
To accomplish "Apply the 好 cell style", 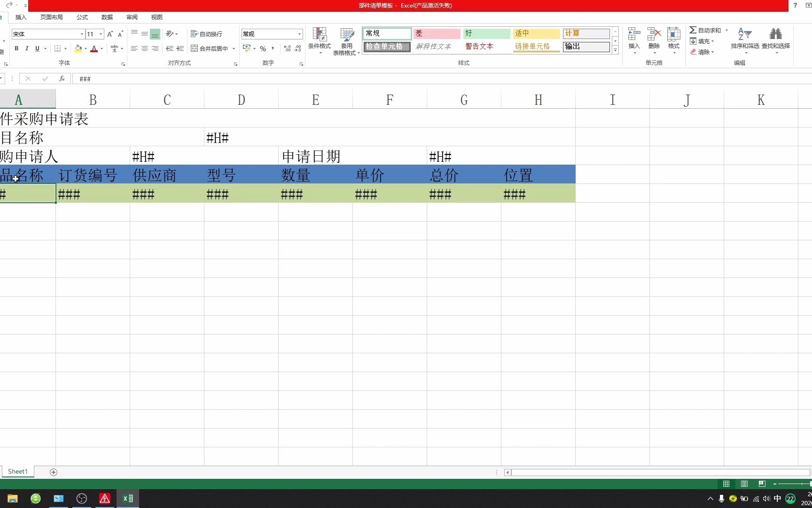I will [486, 33].
